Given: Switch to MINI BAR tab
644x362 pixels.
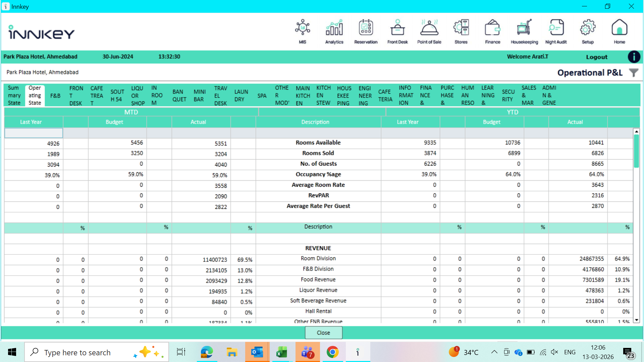Looking at the screenshot, I should [x=200, y=96].
